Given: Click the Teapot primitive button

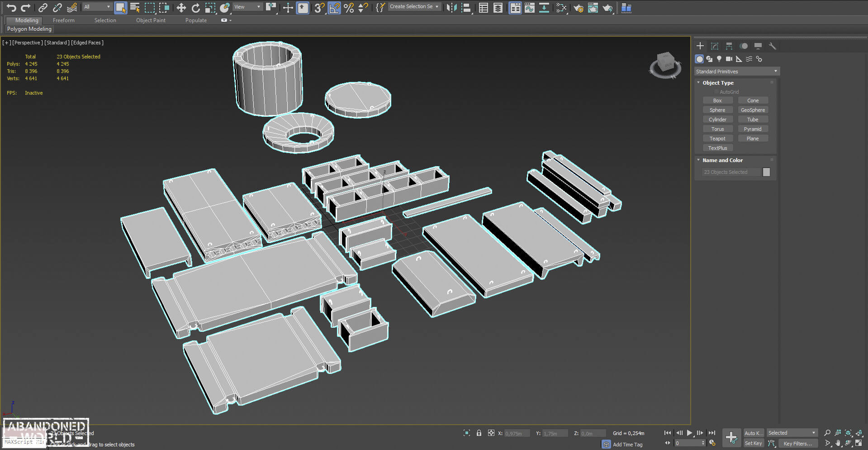Looking at the screenshot, I should (x=717, y=139).
